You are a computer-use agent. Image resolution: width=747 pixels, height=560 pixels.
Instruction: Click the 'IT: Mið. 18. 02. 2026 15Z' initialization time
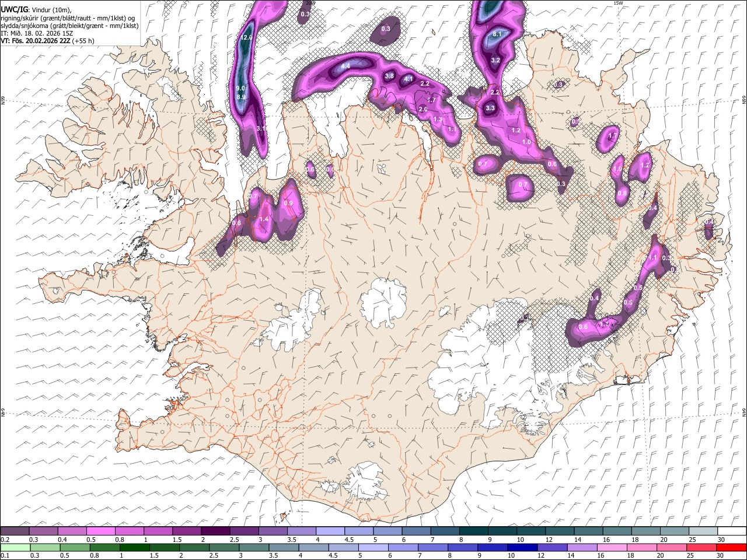37,33
